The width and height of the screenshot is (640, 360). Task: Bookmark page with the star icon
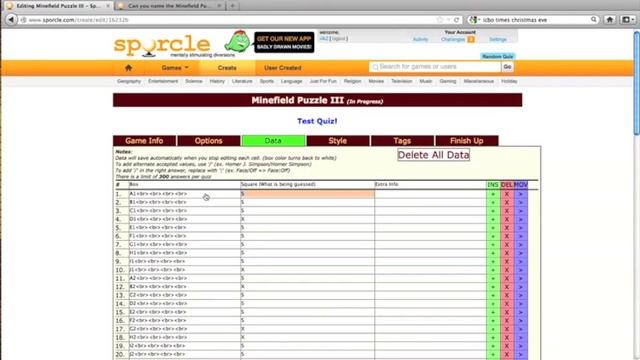point(440,20)
